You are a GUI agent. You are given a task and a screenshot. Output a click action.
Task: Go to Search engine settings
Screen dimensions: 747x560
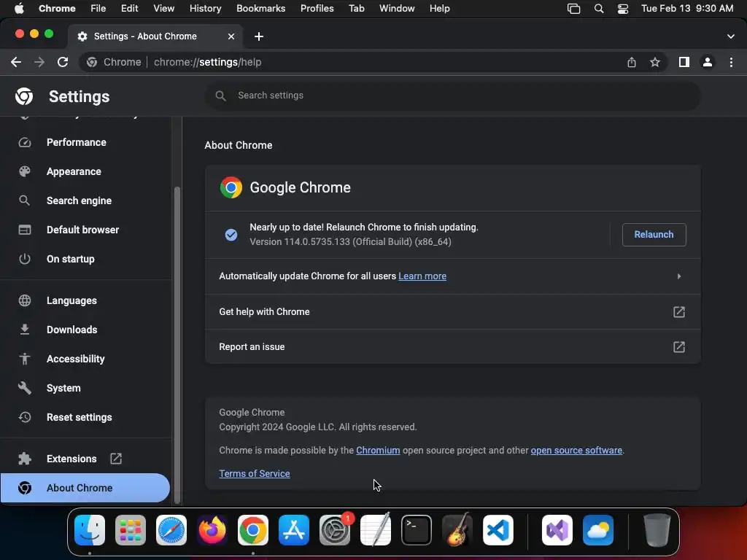(79, 201)
